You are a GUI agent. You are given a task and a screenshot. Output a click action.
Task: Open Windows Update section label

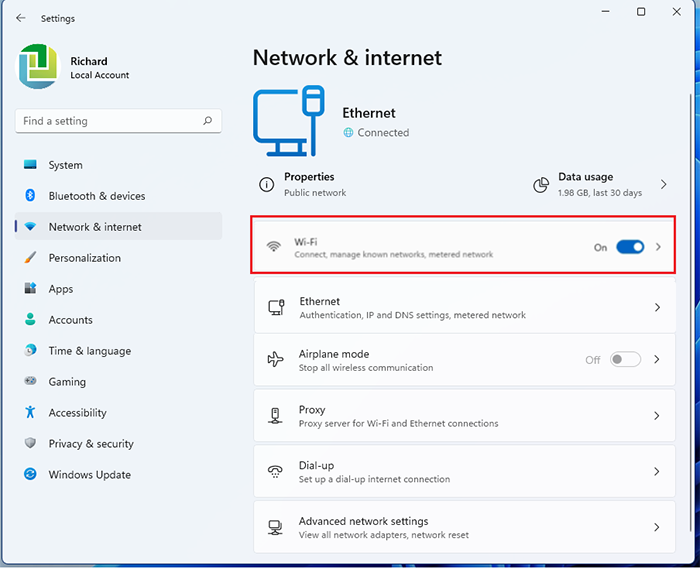[x=90, y=475]
